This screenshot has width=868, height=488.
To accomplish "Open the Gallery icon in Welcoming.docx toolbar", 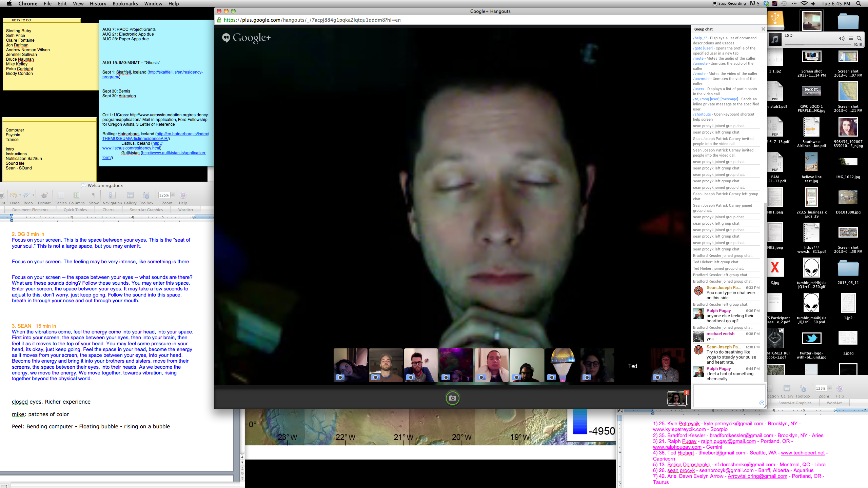I will point(130,196).
